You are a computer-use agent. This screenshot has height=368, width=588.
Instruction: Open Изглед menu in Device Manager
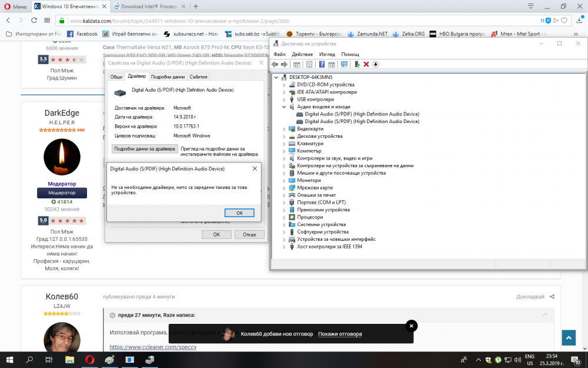tap(327, 54)
